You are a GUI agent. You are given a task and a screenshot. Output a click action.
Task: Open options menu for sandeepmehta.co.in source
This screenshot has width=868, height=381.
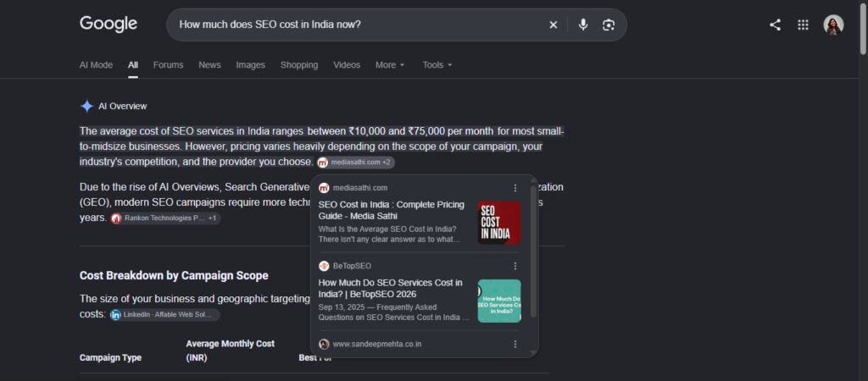pyautogui.click(x=515, y=344)
